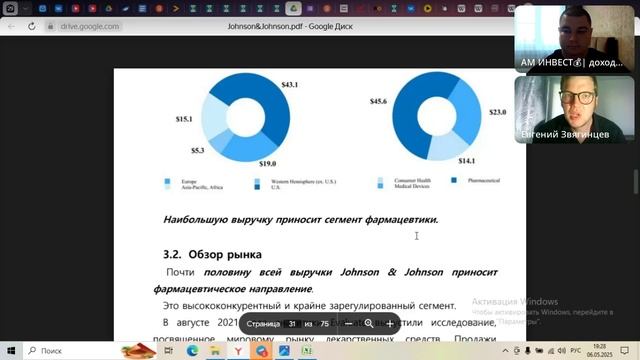Launch Microsoft Edge from the taskbar

pyautogui.click(x=192, y=351)
